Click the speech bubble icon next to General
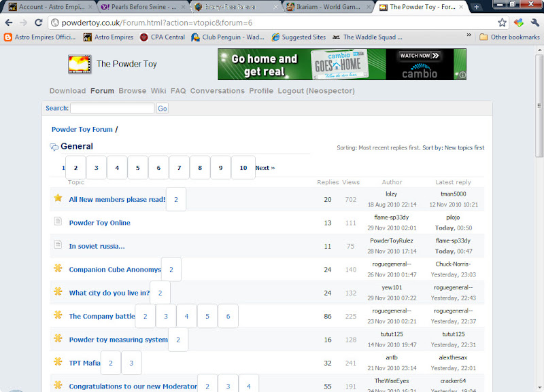 click(54, 147)
